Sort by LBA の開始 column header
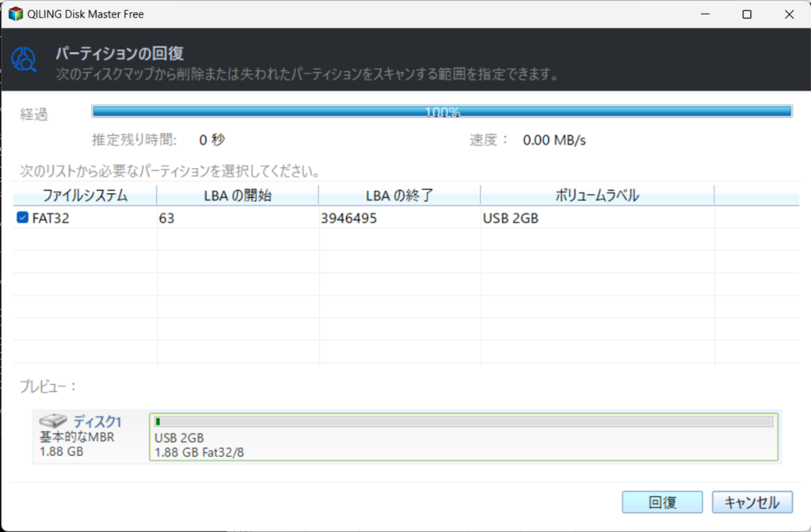The height and width of the screenshot is (532, 811). click(238, 196)
